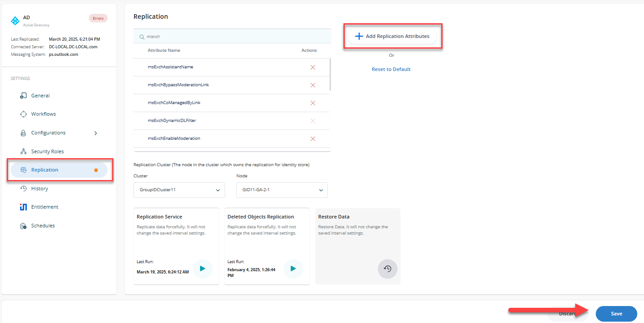Click the Reset to Default link
The height and width of the screenshot is (323, 644).
coord(391,69)
